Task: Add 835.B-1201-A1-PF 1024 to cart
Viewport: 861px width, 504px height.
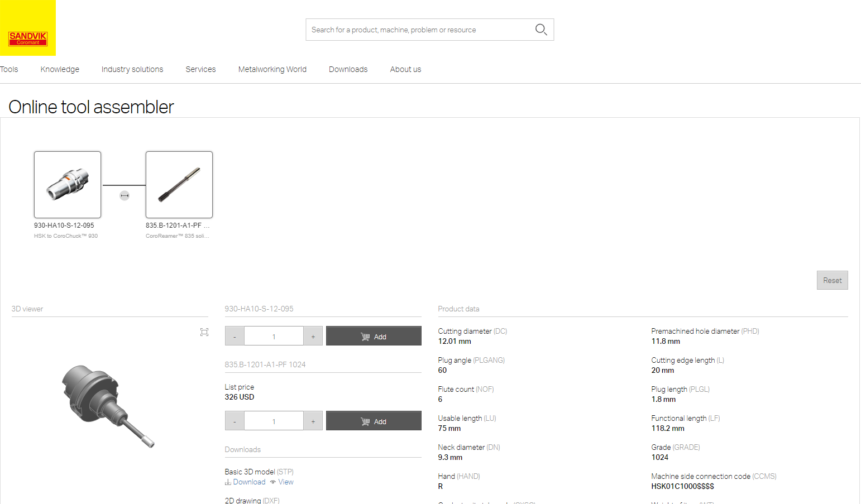Action: 374,421
